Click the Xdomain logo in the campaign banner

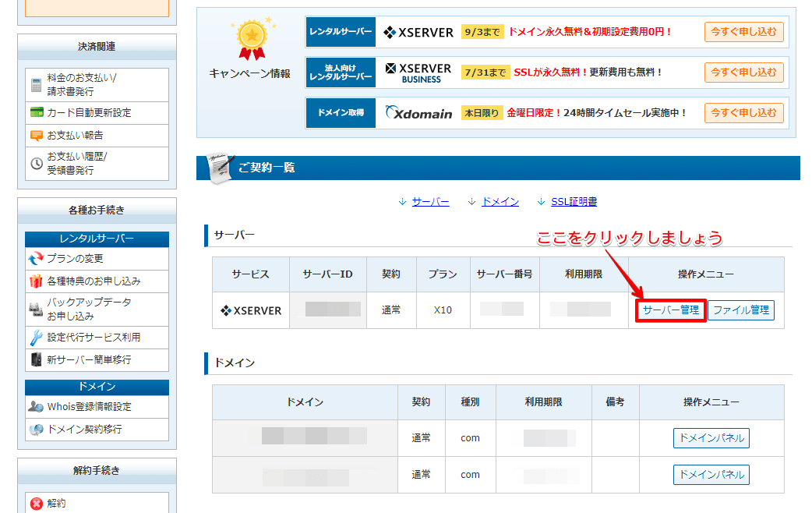(418, 113)
